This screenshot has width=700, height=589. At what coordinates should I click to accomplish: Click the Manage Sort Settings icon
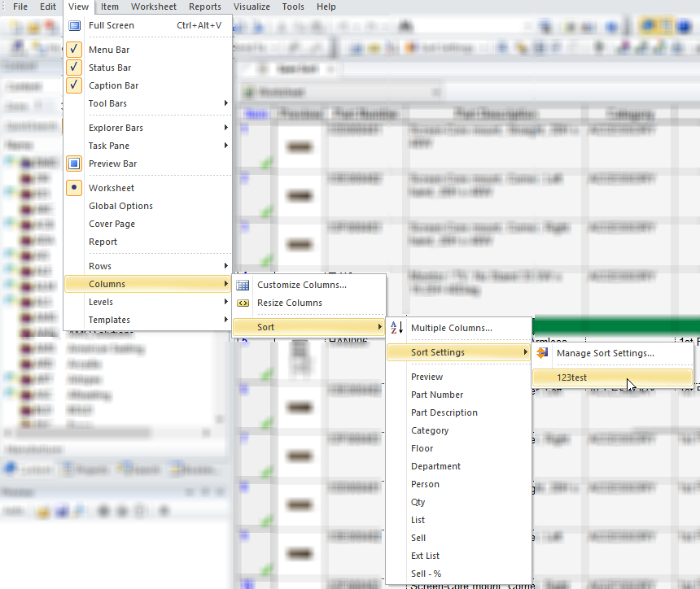point(542,353)
